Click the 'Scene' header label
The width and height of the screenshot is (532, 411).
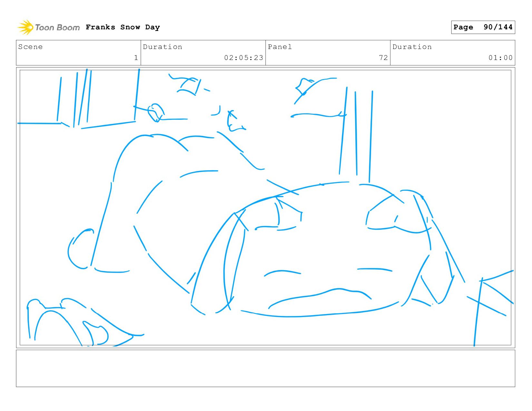click(30, 47)
